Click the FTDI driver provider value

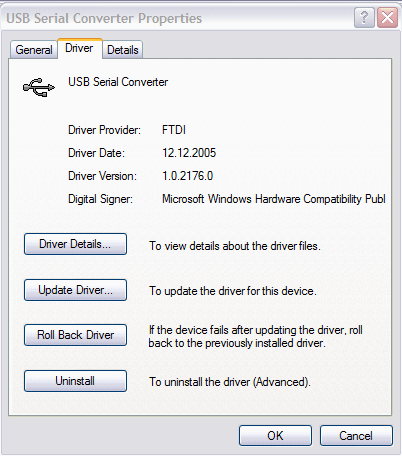tap(174, 130)
